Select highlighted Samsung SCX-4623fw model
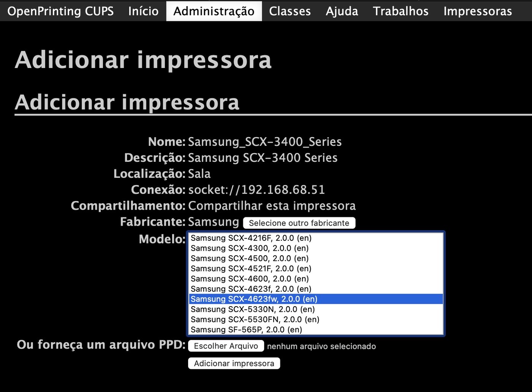 (x=254, y=299)
